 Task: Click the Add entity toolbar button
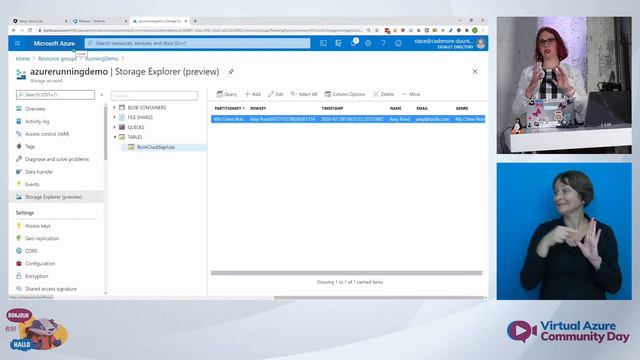pos(253,94)
